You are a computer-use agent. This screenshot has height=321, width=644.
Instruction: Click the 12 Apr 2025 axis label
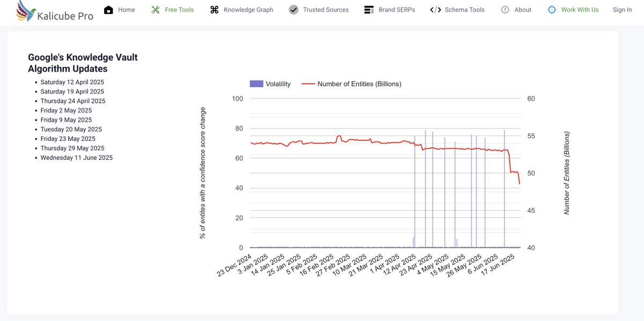pos(401,264)
